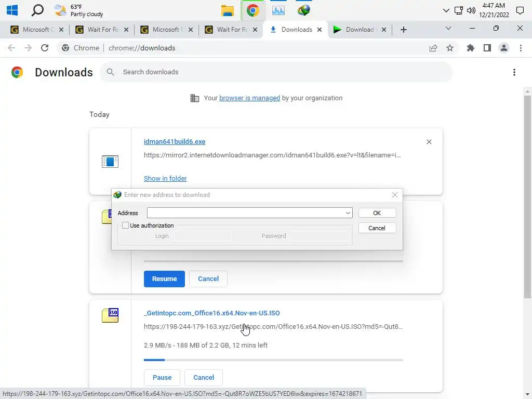This screenshot has height=399, width=532.
Task: Open Windows taskbar search
Action: pos(37,10)
